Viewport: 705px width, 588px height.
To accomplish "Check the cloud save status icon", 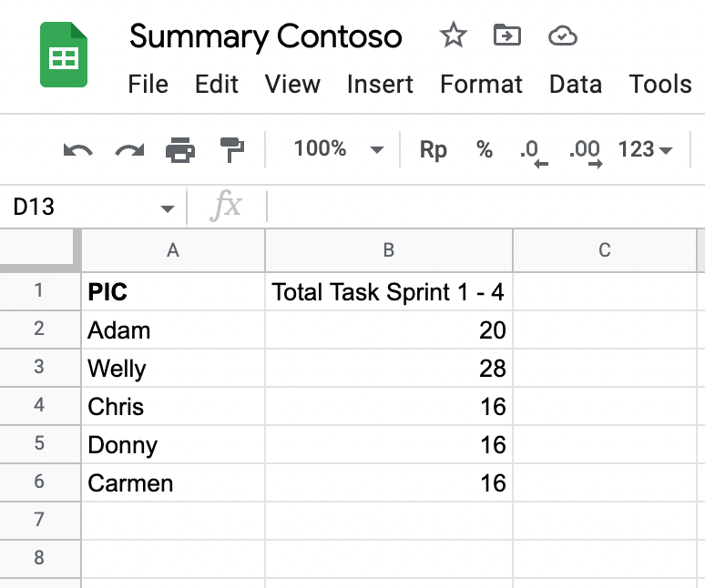I will click(563, 35).
